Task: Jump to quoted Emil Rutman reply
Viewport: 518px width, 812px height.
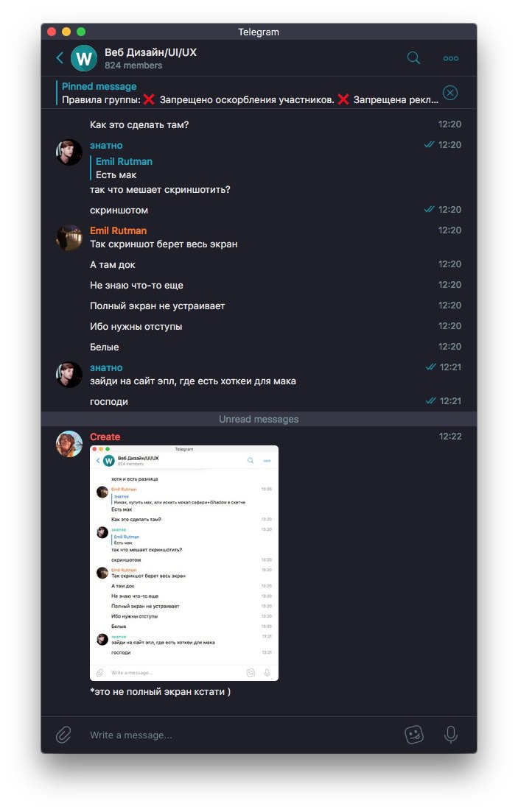Action: [125, 169]
